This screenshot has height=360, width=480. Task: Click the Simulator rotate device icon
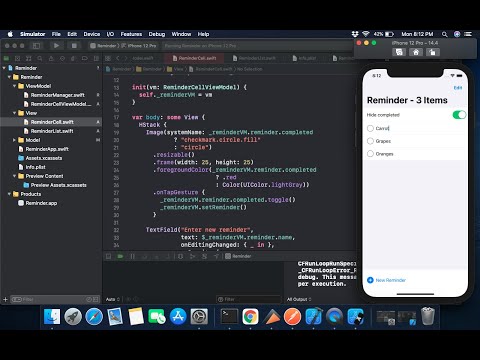click(x=432, y=52)
